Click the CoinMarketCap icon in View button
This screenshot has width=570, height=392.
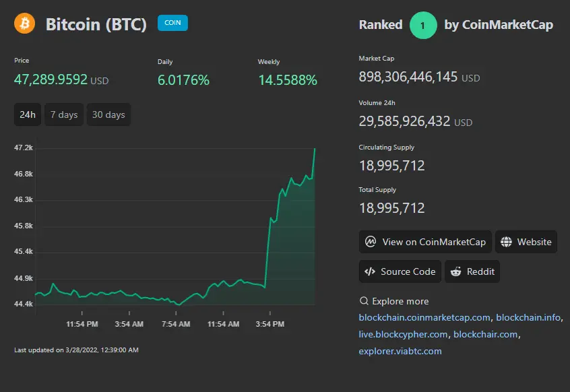371,242
